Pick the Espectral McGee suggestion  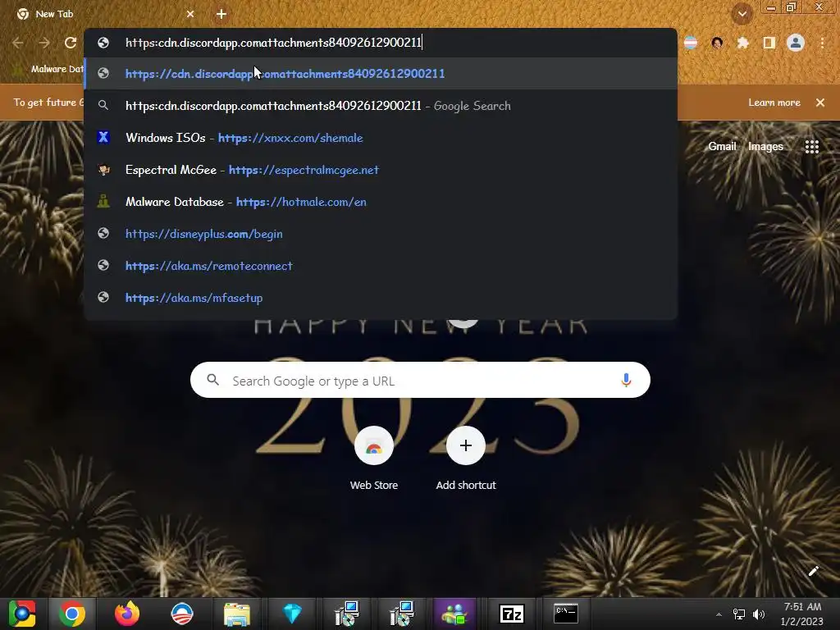click(x=381, y=170)
